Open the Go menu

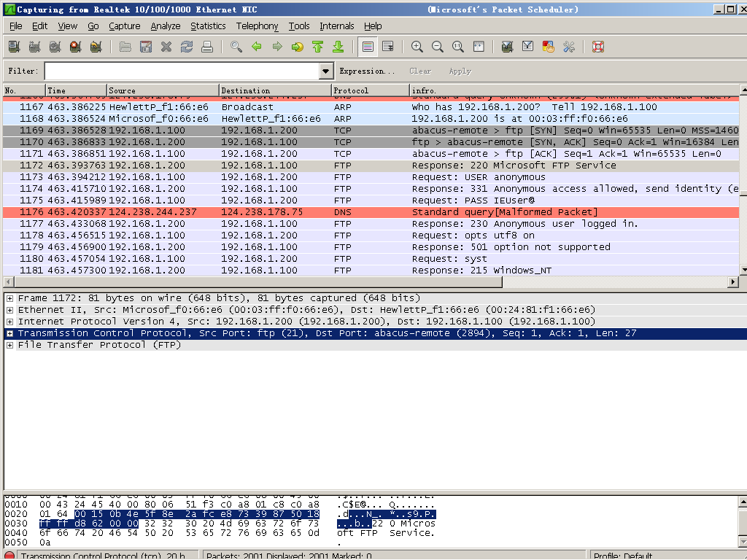(x=93, y=26)
